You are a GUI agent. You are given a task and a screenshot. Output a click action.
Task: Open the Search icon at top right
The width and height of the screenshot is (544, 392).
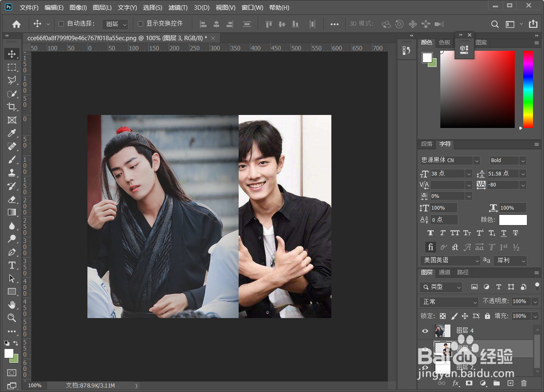pyautogui.click(x=495, y=24)
